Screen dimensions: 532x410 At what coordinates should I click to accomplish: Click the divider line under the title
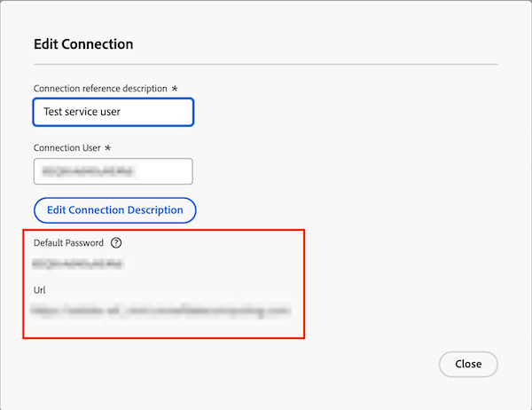click(266, 64)
